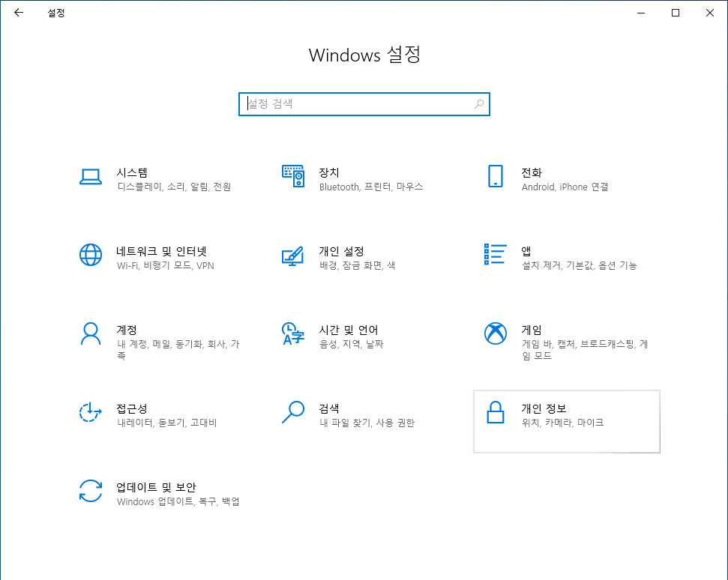Select the 게임 title text
Viewport: 728px width, 580px height.
[532, 330]
